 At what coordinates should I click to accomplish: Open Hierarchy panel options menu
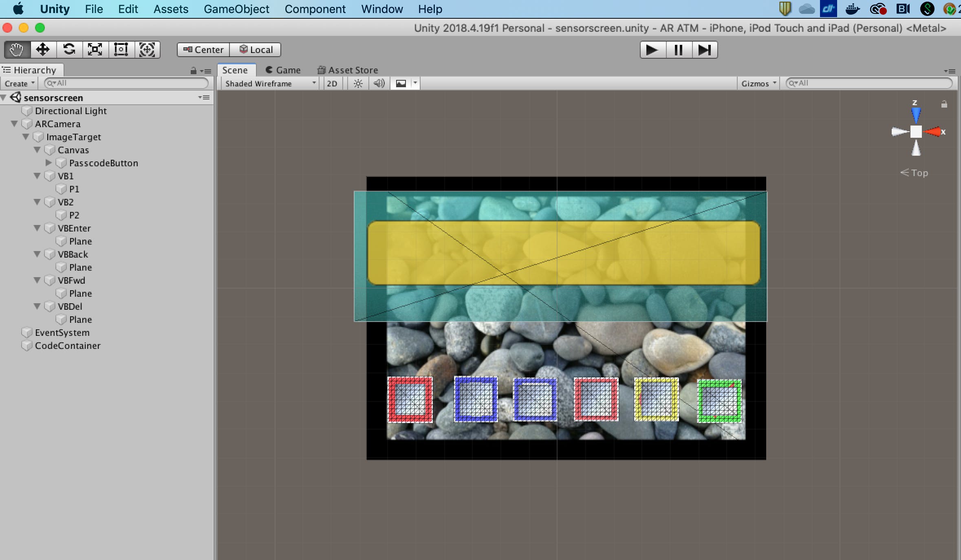coord(206,71)
